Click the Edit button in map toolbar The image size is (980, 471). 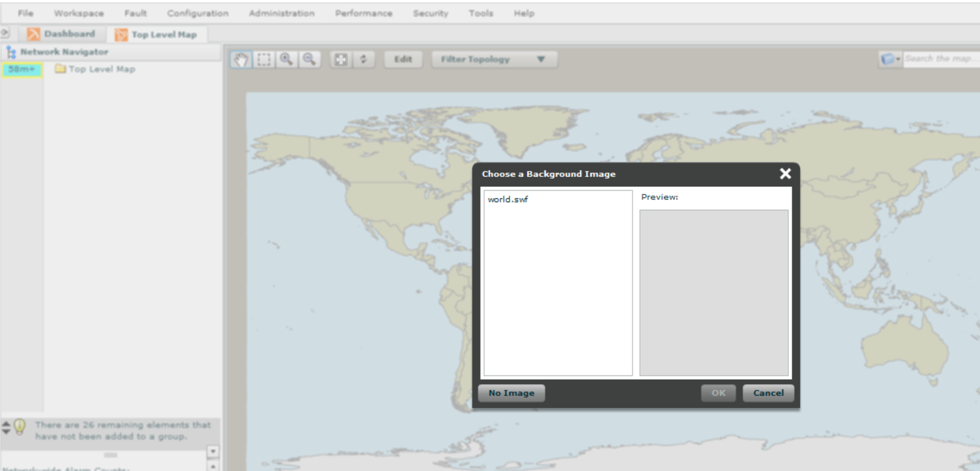(x=403, y=59)
